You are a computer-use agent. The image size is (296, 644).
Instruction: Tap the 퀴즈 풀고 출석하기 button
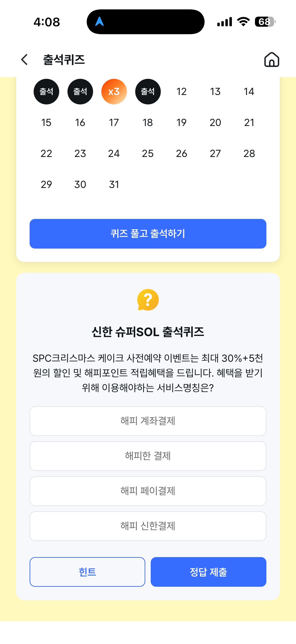(148, 234)
